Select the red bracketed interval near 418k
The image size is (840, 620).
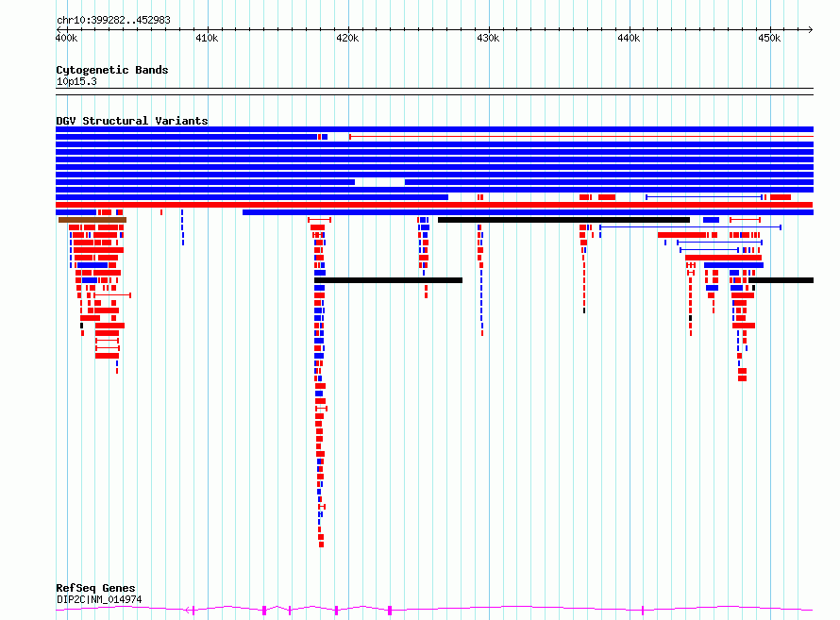point(319,220)
